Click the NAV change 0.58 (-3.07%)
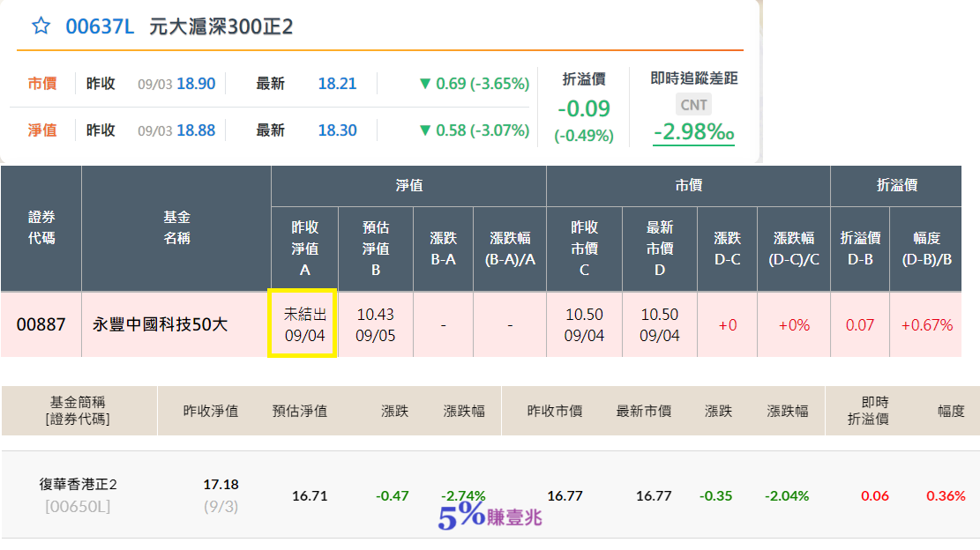 pyautogui.click(x=475, y=130)
